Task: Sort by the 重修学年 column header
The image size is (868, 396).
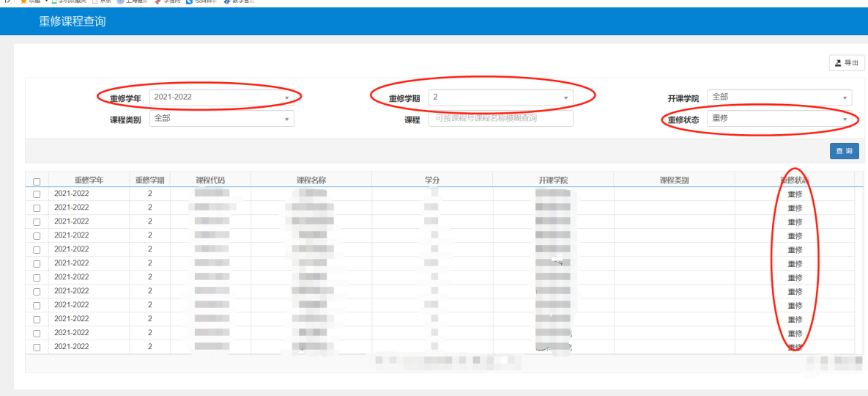Action: [x=89, y=180]
